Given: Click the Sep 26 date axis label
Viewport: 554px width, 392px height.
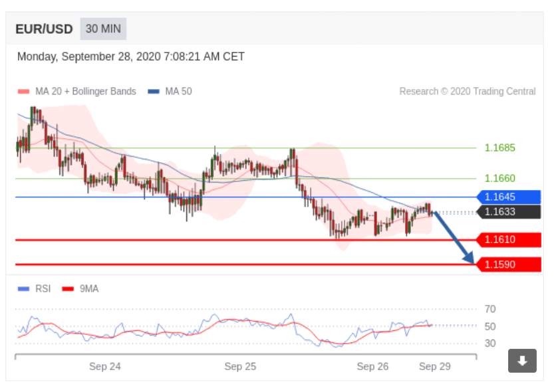Looking at the screenshot, I should 372,367.
